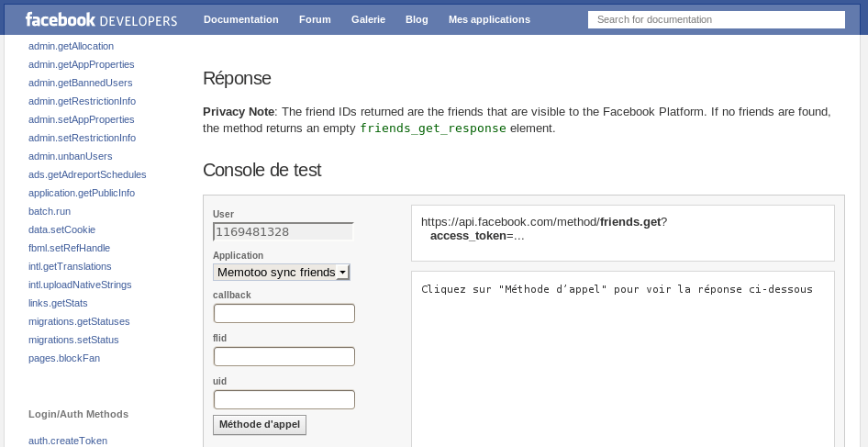Click the Privacy Note bold text

(239, 111)
